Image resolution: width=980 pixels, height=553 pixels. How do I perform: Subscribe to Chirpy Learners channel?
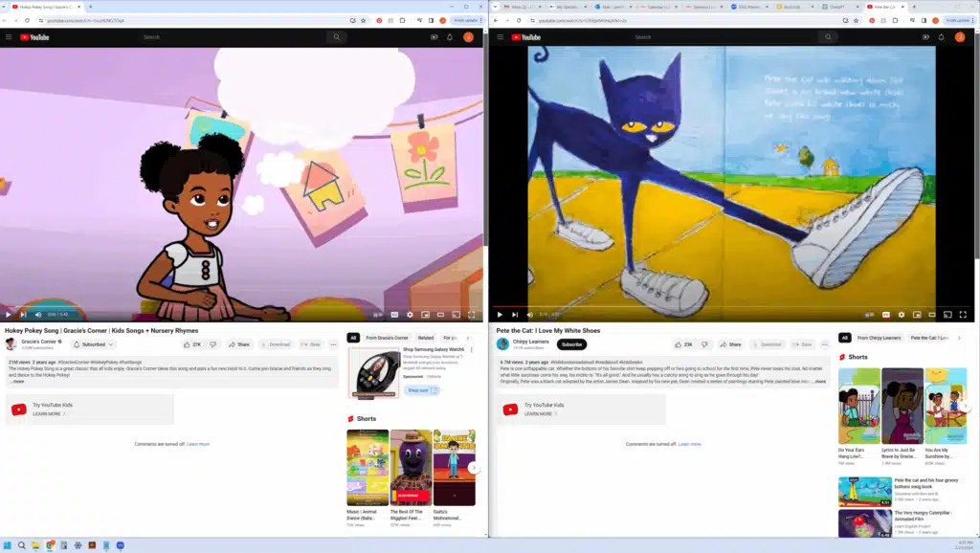click(571, 344)
